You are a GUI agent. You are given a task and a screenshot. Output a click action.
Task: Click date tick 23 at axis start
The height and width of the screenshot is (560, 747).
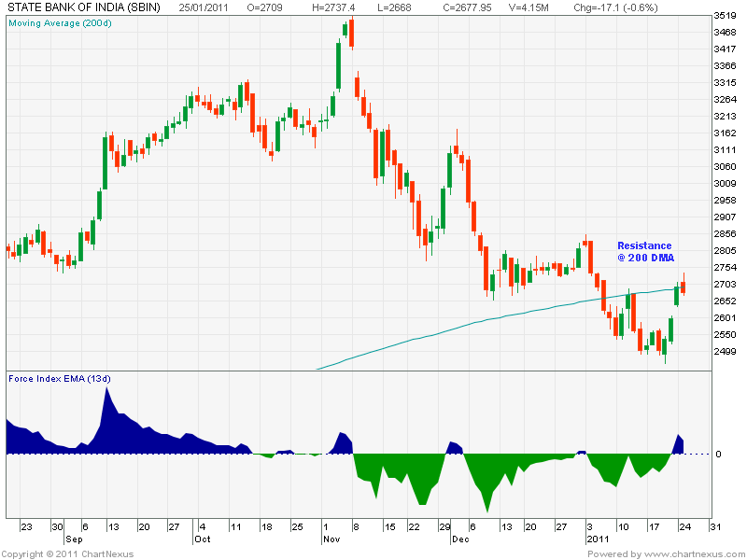point(27,526)
